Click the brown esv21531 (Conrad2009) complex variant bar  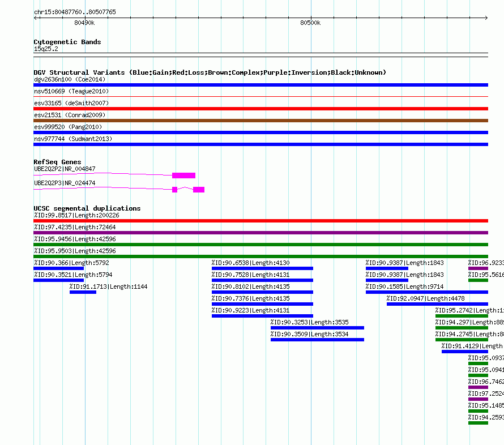[260, 121]
